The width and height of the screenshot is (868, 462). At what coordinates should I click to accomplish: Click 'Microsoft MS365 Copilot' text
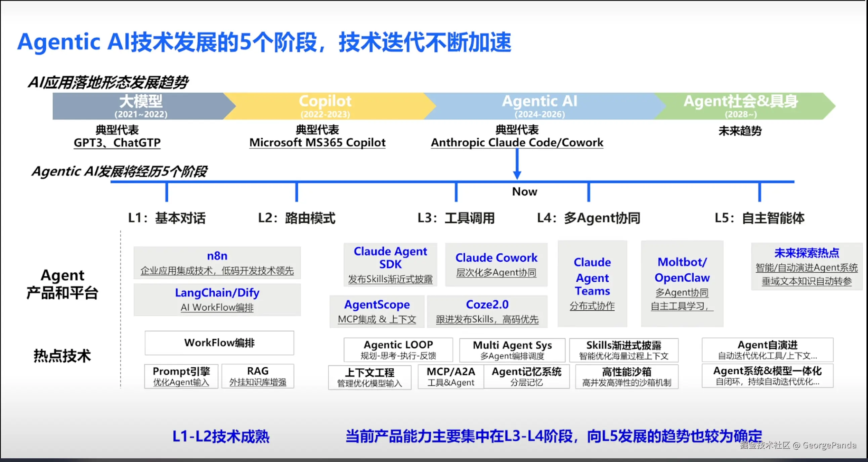click(x=317, y=142)
